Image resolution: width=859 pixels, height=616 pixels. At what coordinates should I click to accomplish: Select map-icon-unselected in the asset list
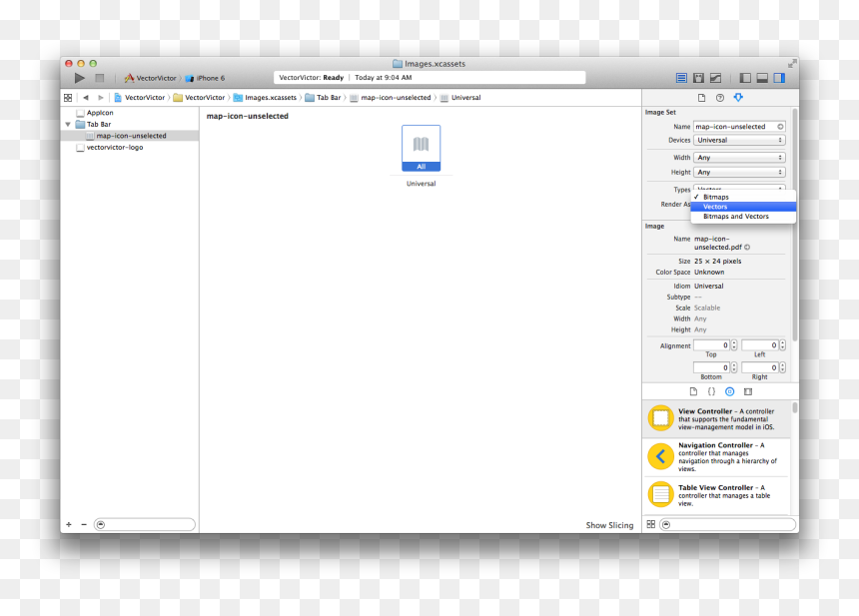click(129, 136)
